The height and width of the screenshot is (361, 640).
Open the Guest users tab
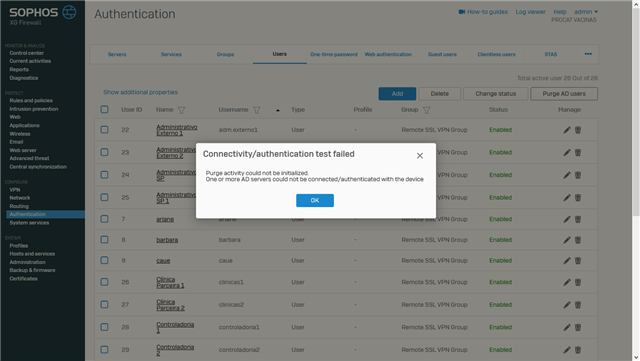pos(442,54)
